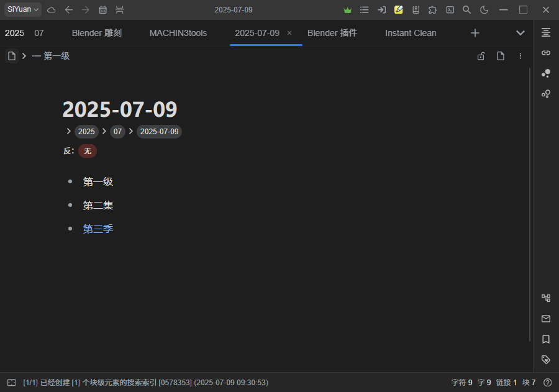Image resolution: width=559 pixels, height=392 pixels.
Task: Toggle edit mode with the yellow pencil icon
Action: click(x=398, y=10)
